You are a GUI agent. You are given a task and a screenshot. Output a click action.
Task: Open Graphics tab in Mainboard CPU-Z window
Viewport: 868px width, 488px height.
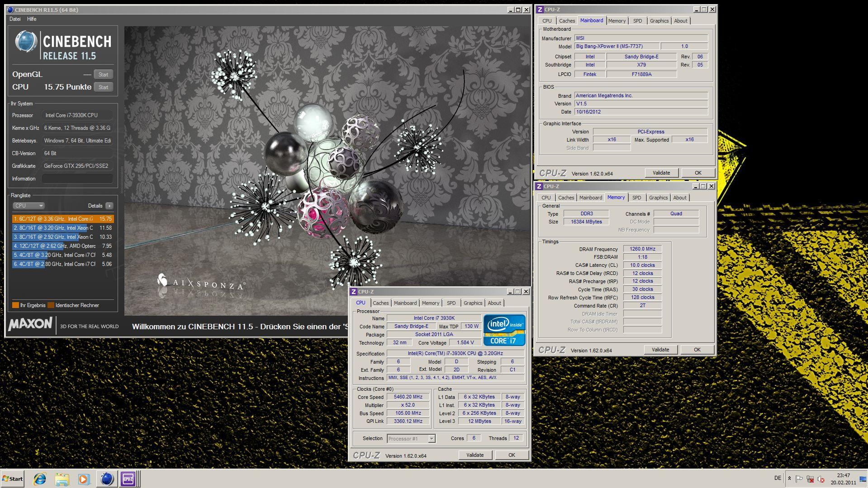click(659, 21)
